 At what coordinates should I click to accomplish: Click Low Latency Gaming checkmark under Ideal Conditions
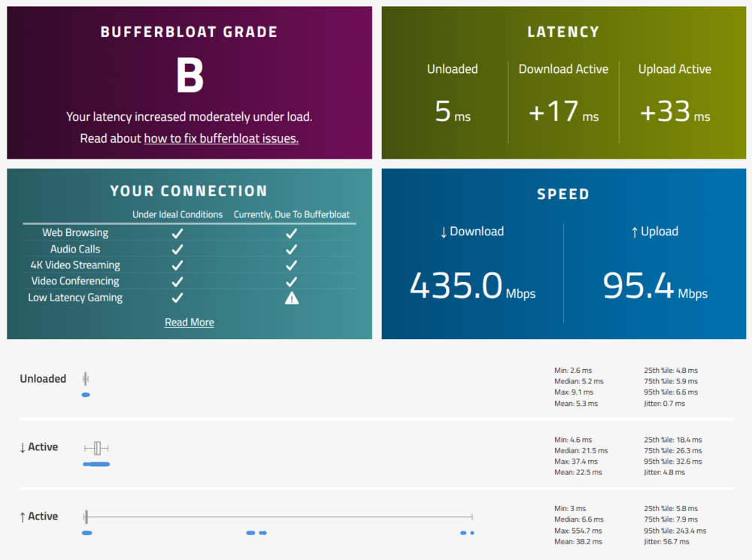coord(177,298)
